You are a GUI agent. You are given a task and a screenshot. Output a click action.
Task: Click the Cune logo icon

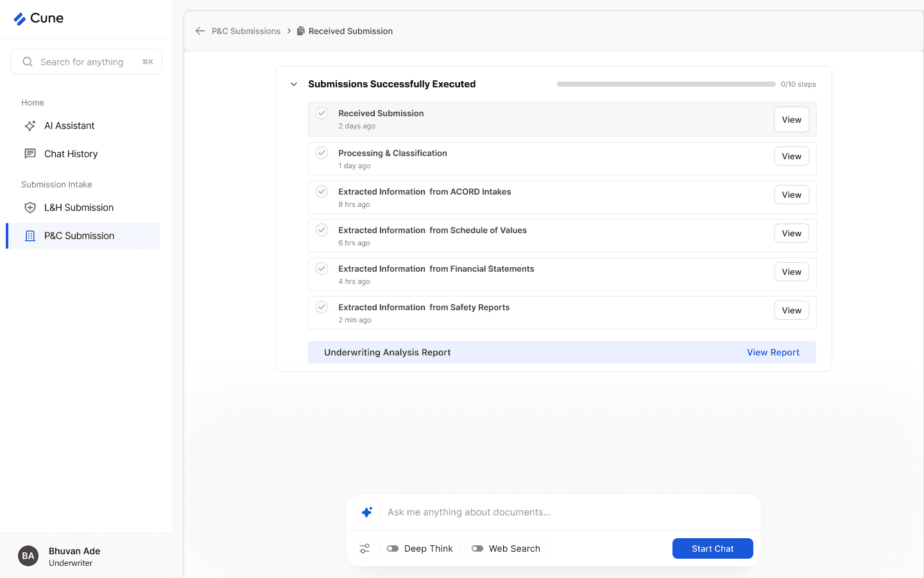point(20,19)
